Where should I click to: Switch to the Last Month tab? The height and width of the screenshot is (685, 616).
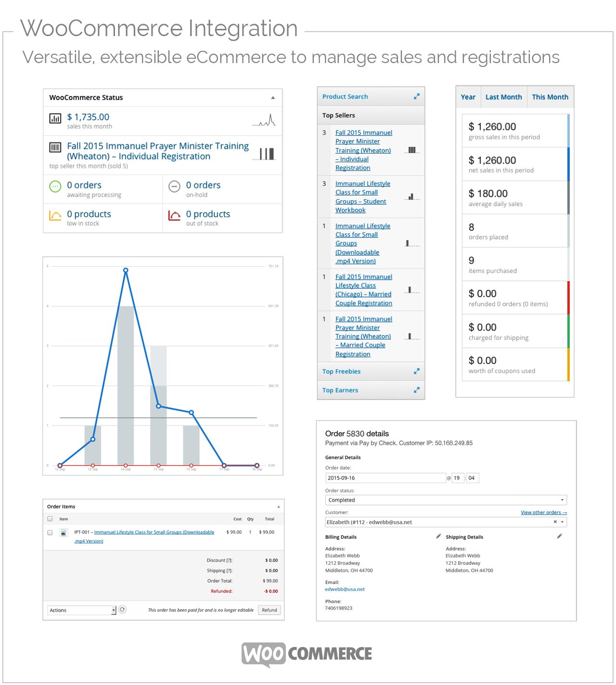pos(503,97)
